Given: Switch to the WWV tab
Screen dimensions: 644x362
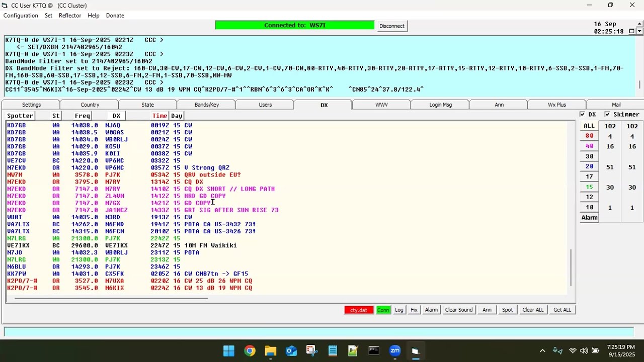Looking at the screenshot, I should click(x=381, y=105).
